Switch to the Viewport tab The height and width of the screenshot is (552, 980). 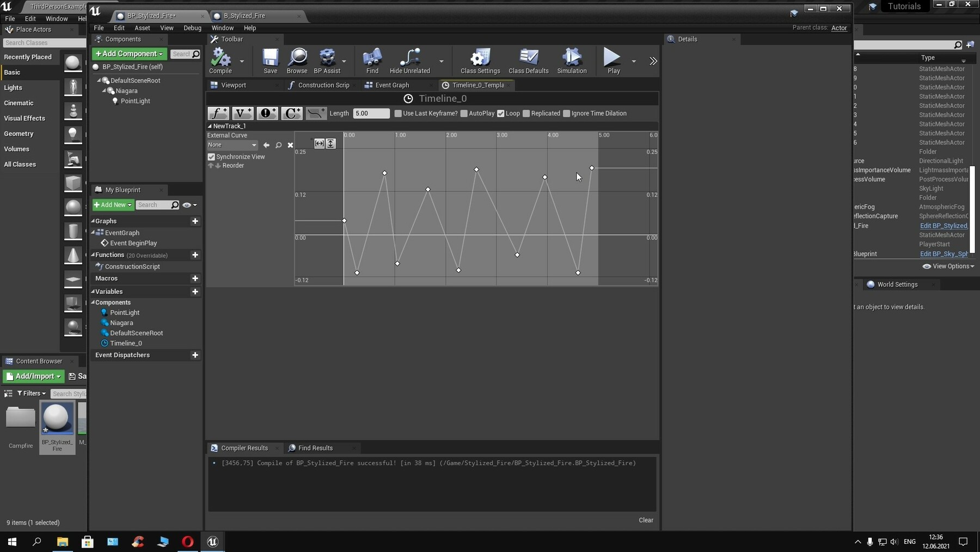[x=234, y=85]
